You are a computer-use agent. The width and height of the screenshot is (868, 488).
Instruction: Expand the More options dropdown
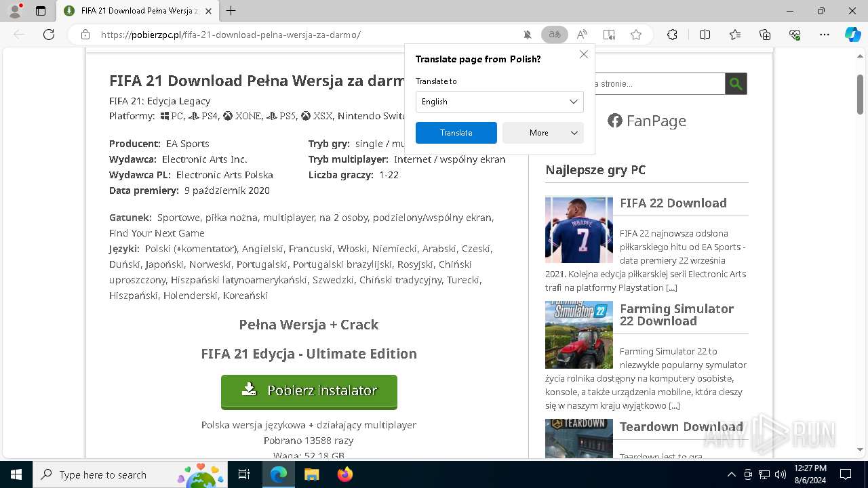click(x=543, y=133)
